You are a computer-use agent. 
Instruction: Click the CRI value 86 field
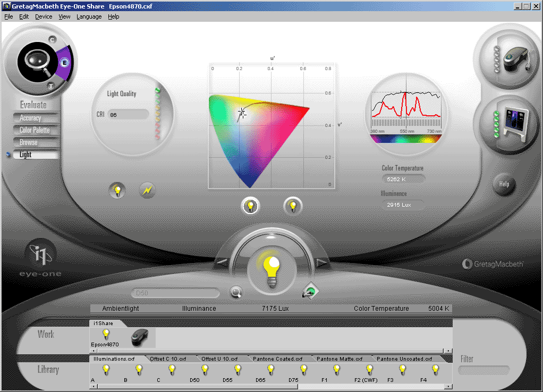(128, 115)
